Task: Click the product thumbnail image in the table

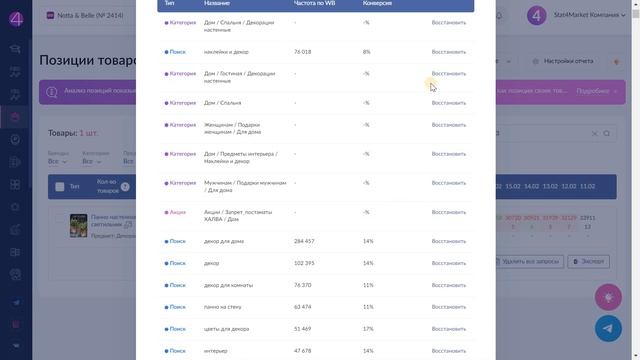Action: tap(78, 226)
